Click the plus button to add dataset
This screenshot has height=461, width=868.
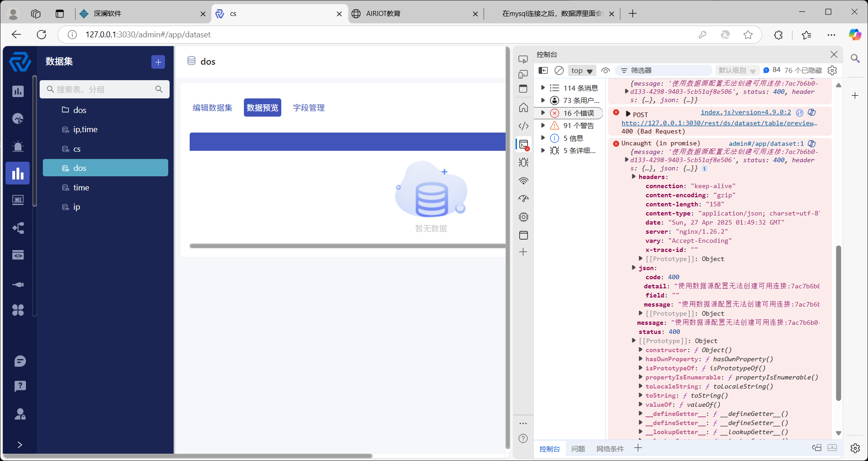point(158,62)
